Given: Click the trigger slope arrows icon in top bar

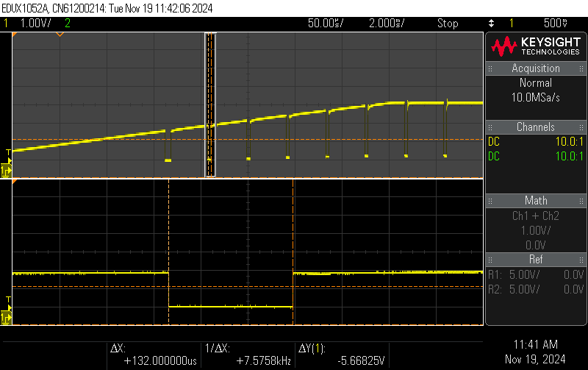Looking at the screenshot, I should click(491, 24).
